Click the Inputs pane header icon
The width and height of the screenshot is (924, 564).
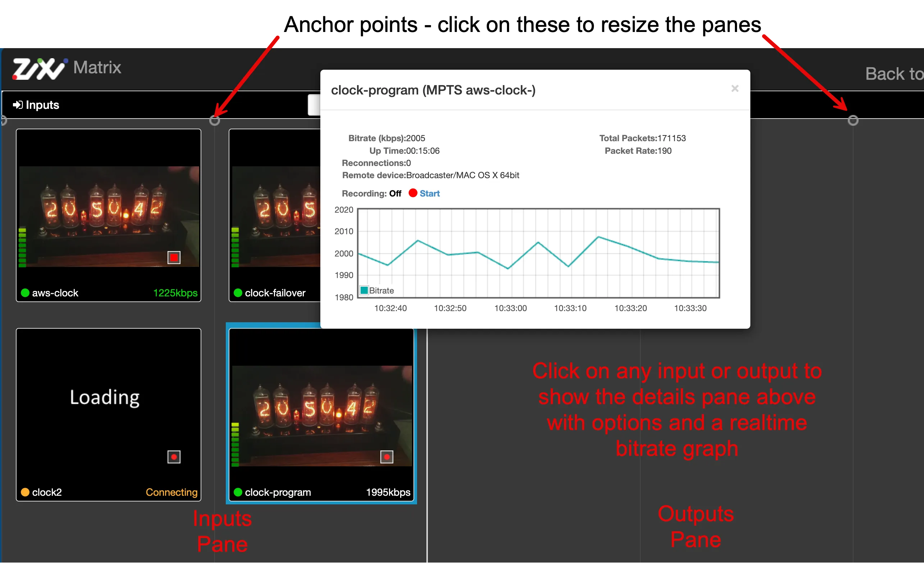tap(18, 105)
